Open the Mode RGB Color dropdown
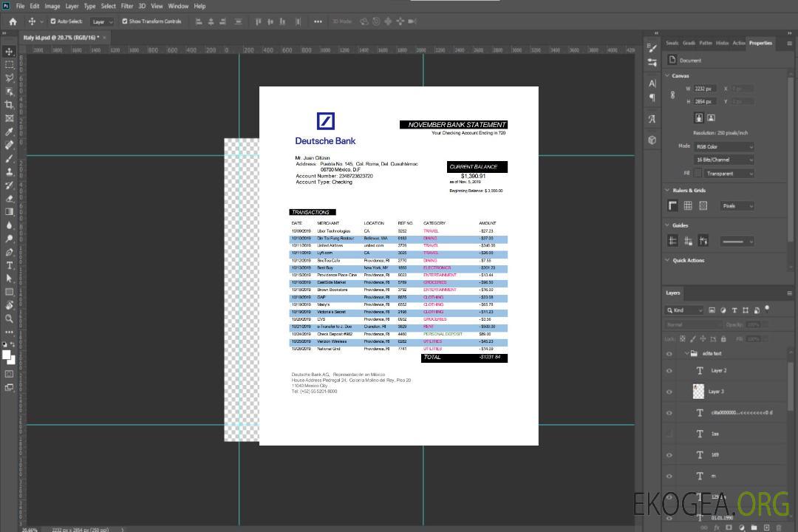798x532 pixels. coord(724,146)
